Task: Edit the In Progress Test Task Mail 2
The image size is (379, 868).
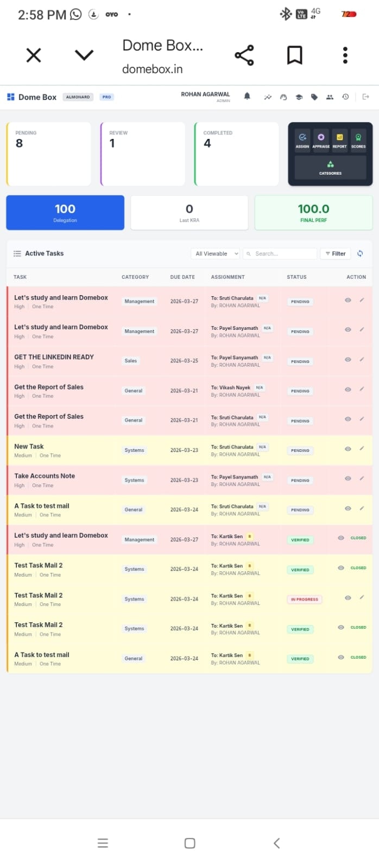Action: 362,597
